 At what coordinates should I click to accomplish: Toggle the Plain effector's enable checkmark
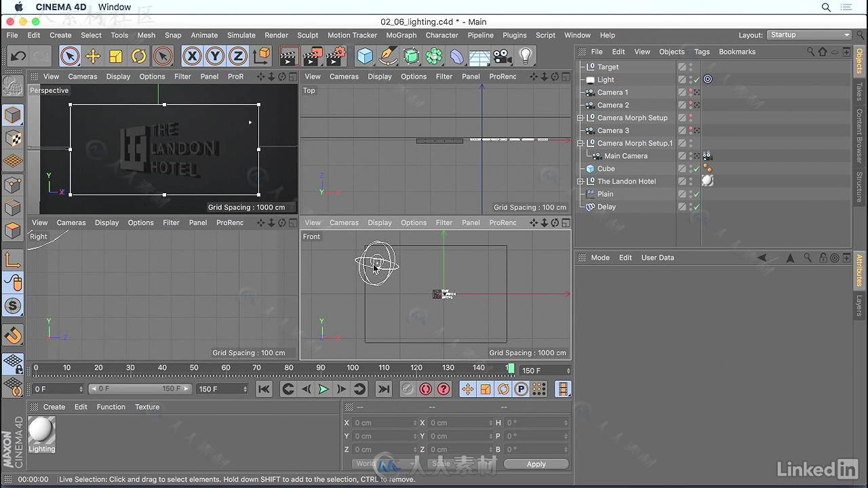(x=696, y=194)
